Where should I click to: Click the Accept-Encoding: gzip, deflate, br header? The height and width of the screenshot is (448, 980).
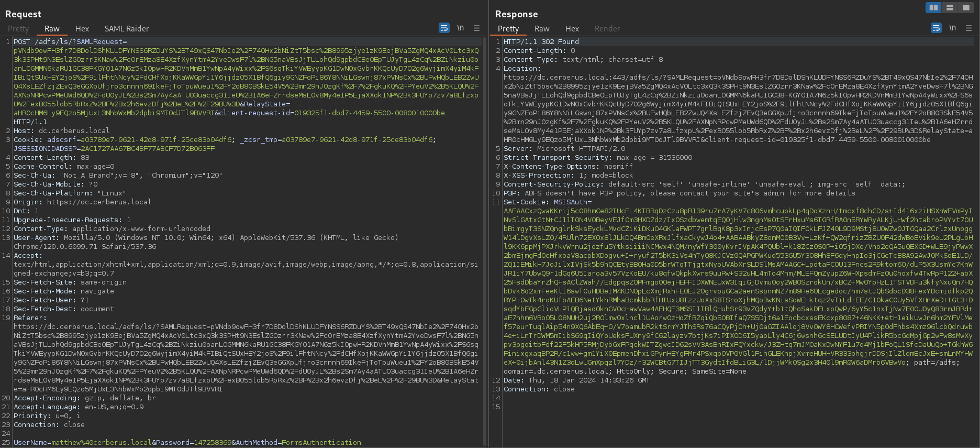tap(85, 398)
